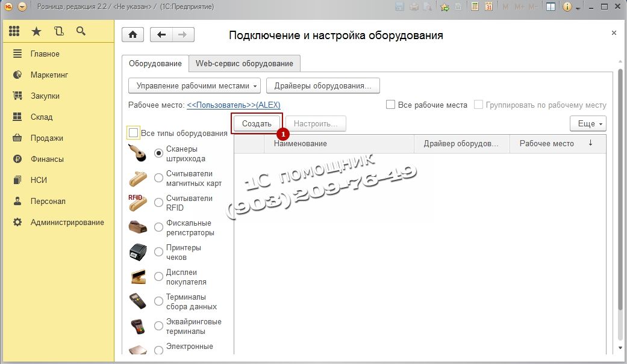Open the sections menu grid icon

tap(14, 31)
